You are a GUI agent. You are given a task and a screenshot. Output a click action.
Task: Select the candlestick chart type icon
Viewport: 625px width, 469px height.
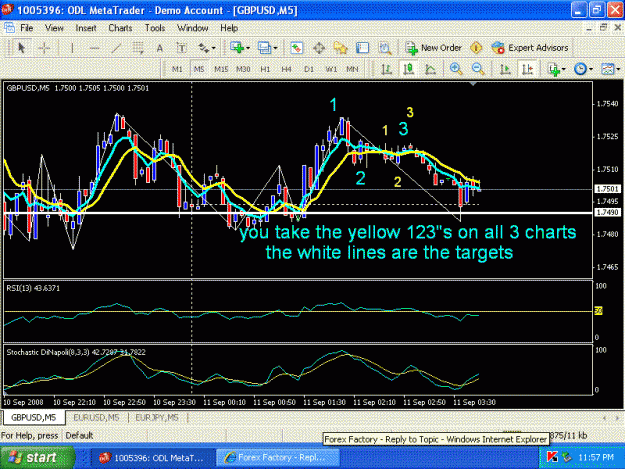coord(408,69)
